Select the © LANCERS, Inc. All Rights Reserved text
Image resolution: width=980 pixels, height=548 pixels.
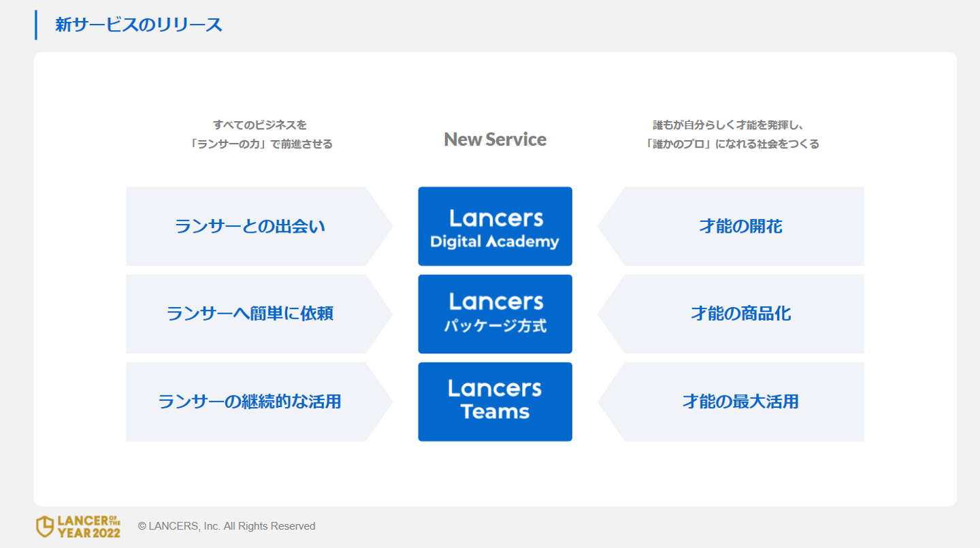click(x=227, y=526)
